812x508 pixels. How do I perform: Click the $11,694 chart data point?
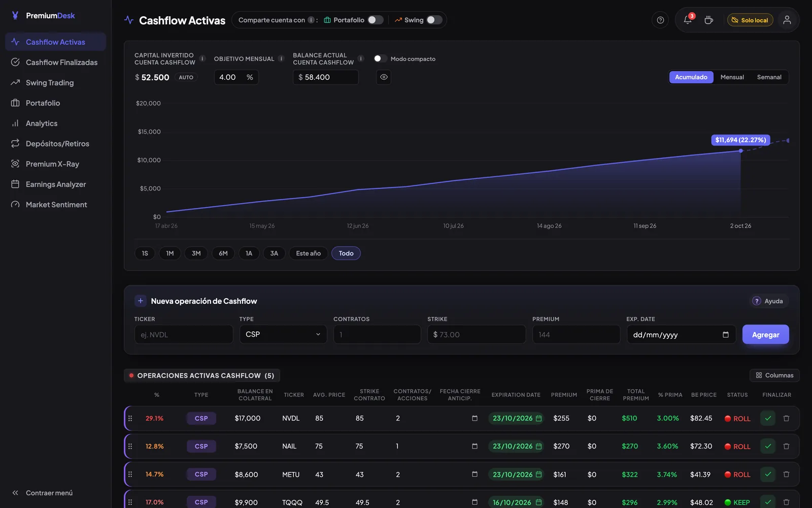pos(741,151)
